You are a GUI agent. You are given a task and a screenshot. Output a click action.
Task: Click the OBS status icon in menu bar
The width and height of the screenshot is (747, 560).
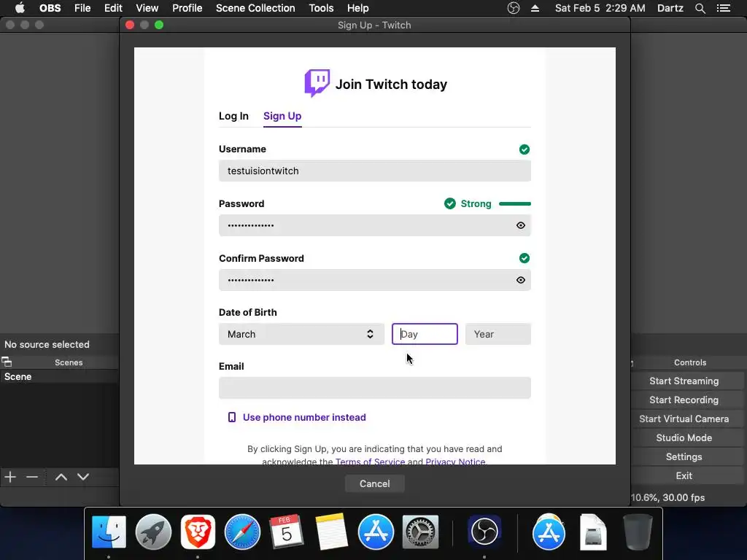pos(513,8)
